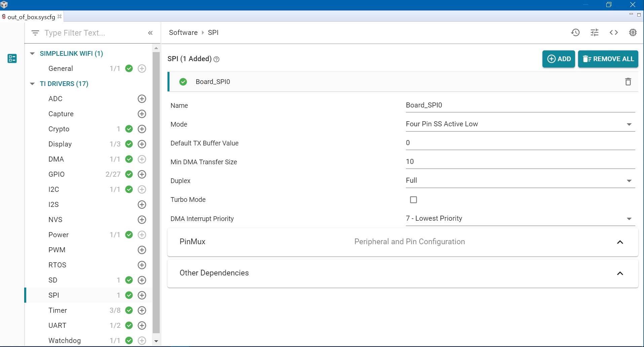644x347 pixels.
Task: Click the sidebar scrollbar up arrow
Action: coord(156,48)
